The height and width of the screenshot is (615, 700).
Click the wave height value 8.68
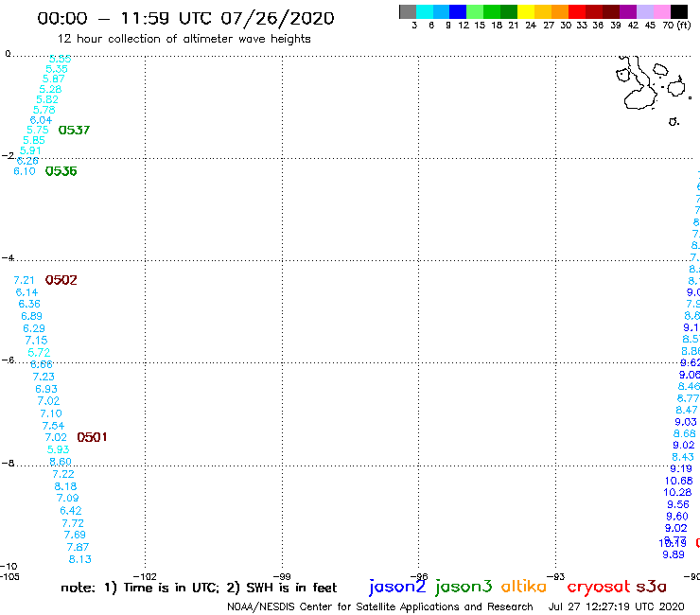(684, 433)
